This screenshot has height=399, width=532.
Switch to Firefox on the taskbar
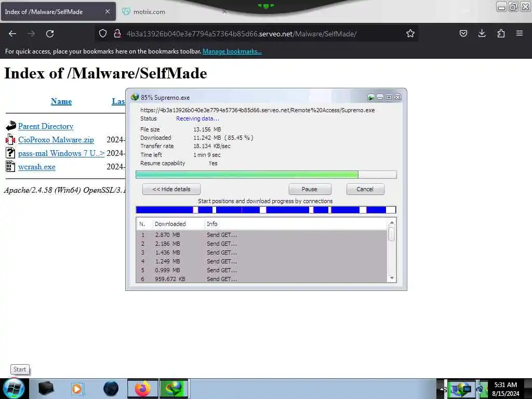point(143,389)
